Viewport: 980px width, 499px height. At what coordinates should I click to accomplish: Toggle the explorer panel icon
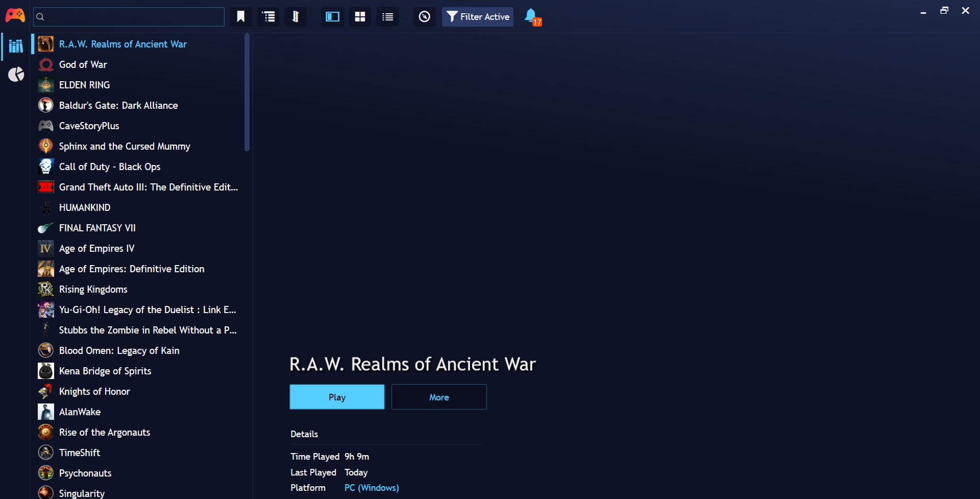tap(296, 17)
